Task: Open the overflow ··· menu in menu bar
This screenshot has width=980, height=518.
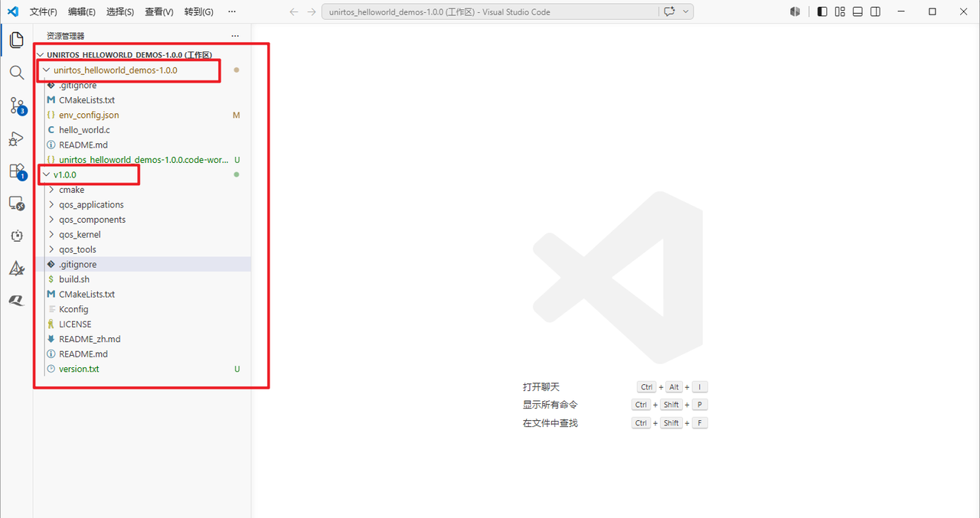Action: (x=232, y=11)
